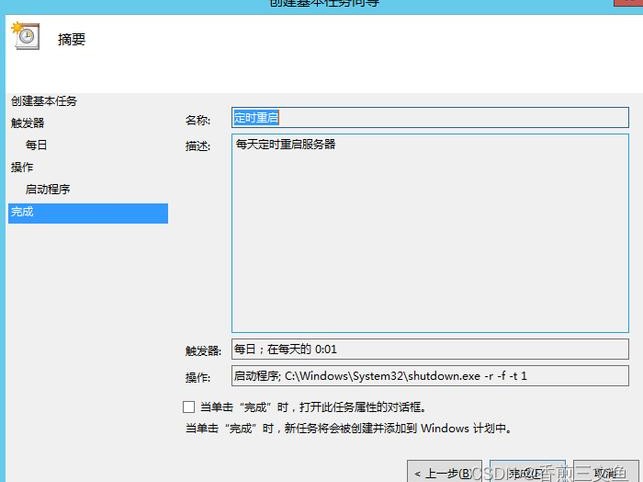Click the 完成(F) button
This screenshot has width=643, height=482.
pyautogui.click(x=527, y=473)
